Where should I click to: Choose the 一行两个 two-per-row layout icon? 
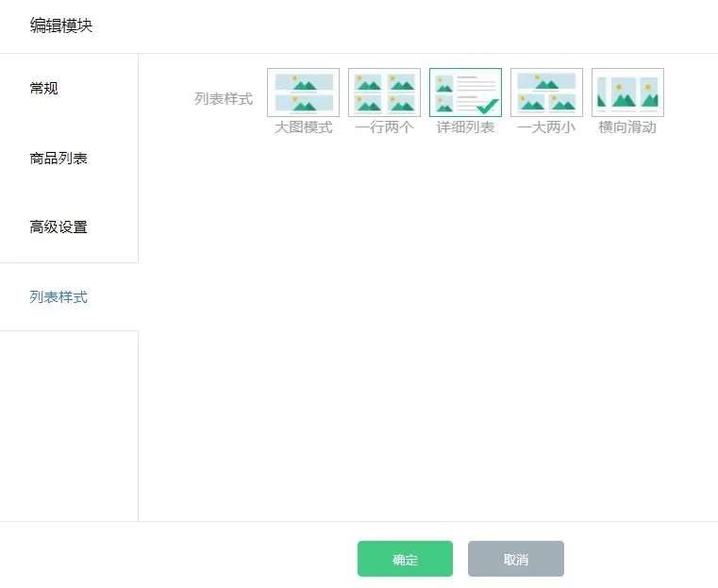click(384, 92)
